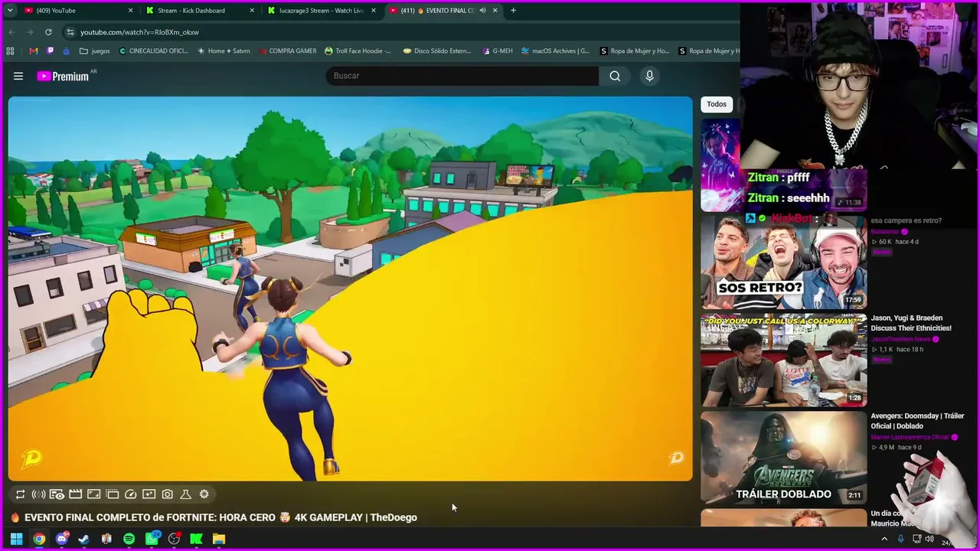Image resolution: width=980 pixels, height=551 pixels.
Task: Click the video title 'EVENTO FINAL COMPLETO de FORTNITE'
Action: tap(220, 517)
